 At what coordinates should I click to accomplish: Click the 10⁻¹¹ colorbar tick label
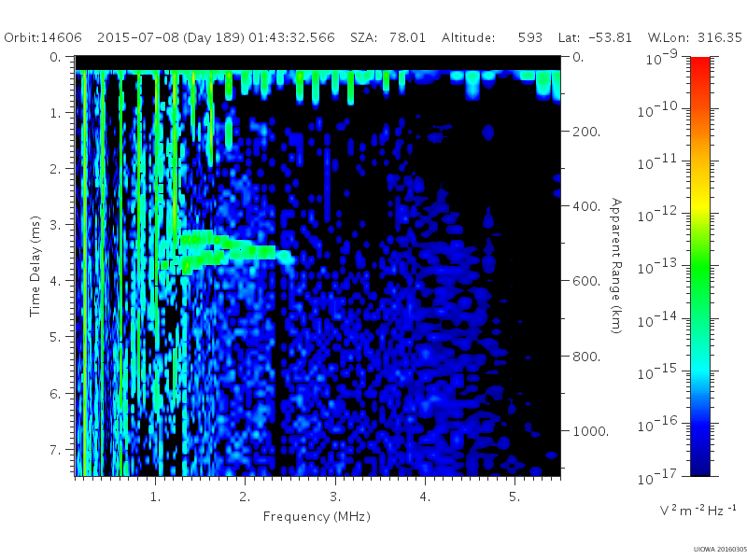click(657, 162)
